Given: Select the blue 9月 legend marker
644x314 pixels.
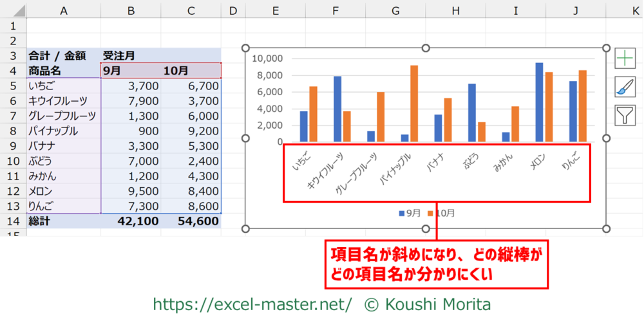Looking at the screenshot, I should (402, 213).
